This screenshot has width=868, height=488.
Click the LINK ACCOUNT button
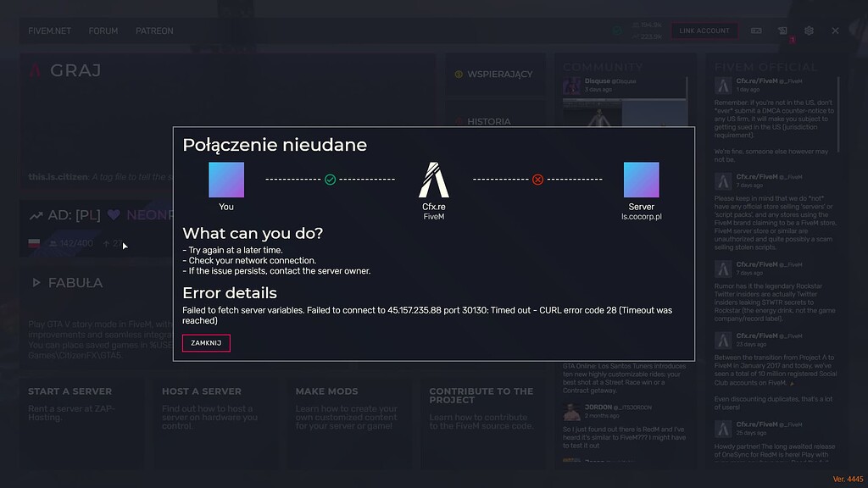(704, 30)
